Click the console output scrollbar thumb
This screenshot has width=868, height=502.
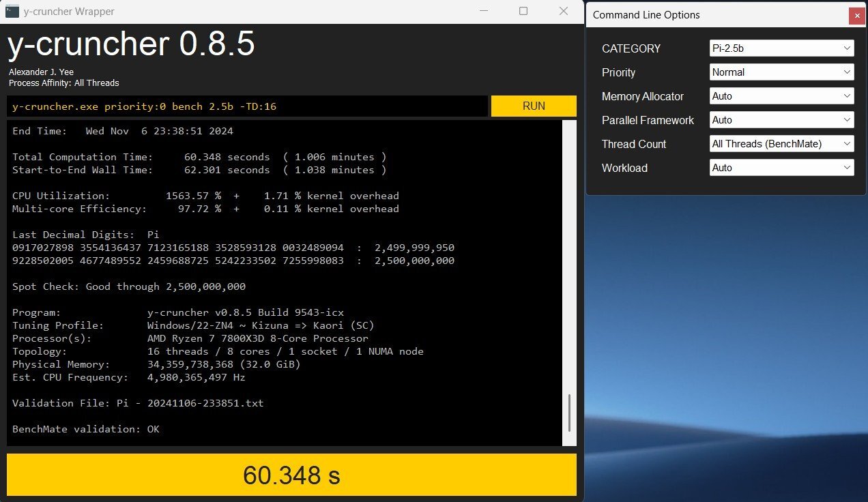tap(569, 413)
